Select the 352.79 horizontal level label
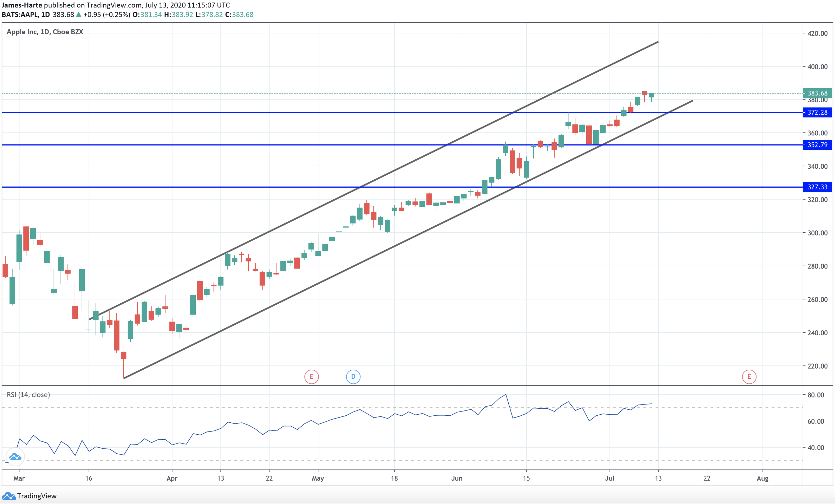The height and width of the screenshot is (504, 835). click(x=817, y=145)
